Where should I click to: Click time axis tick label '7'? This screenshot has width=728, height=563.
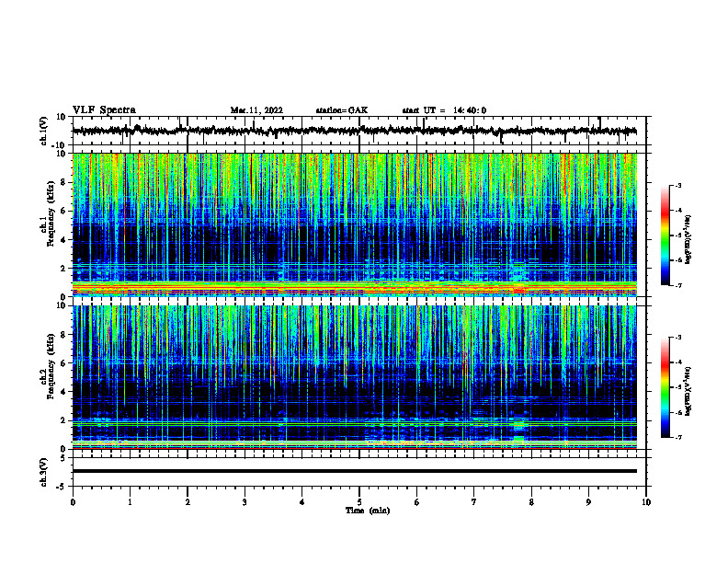474,502
